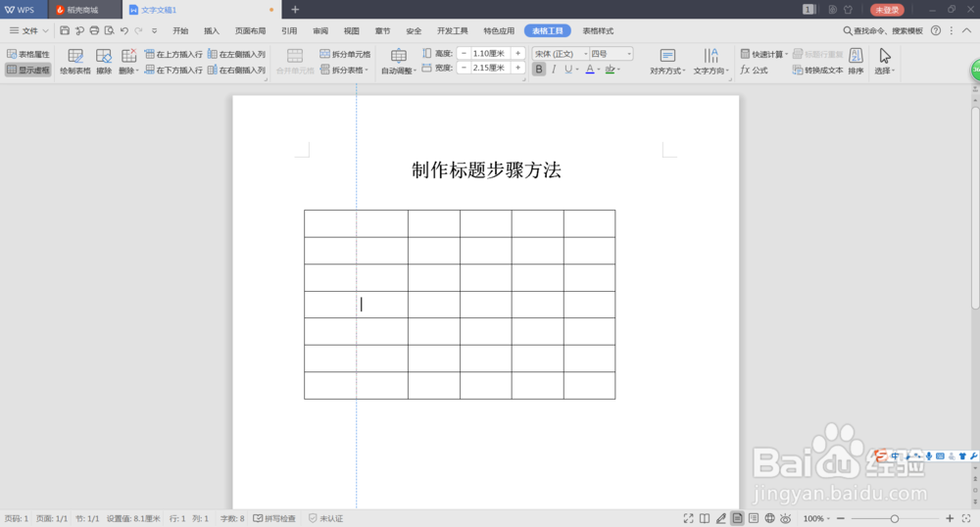The width and height of the screenshot is (980, 527).
Task: Switch to web layout globe icon
Action: tap(770, 518)
